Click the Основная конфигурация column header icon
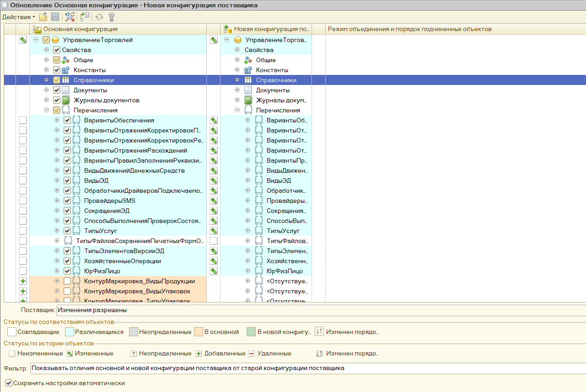 coord(37,29)
